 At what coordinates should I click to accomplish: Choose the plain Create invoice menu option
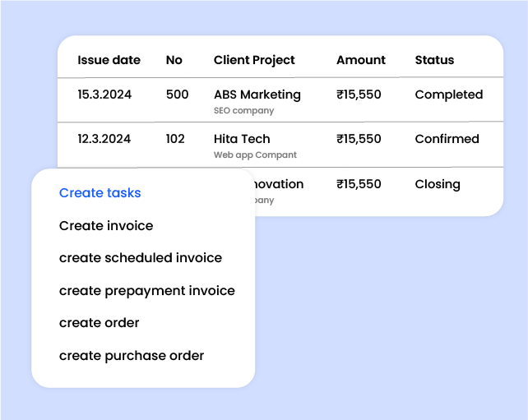click(x=106, y=225)
